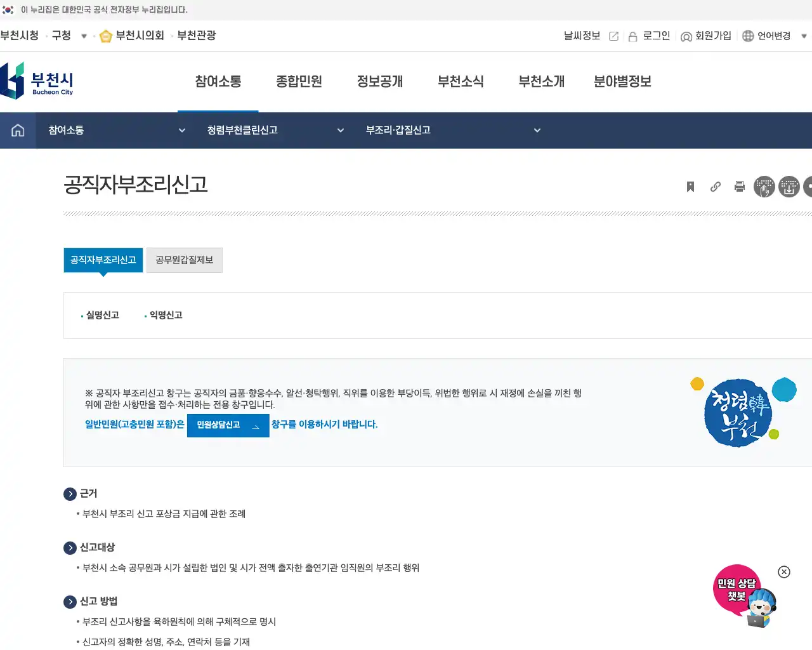Click the 공직자부조리신고 page heading
The image size is (812, 650).
[x=136, y=185]
